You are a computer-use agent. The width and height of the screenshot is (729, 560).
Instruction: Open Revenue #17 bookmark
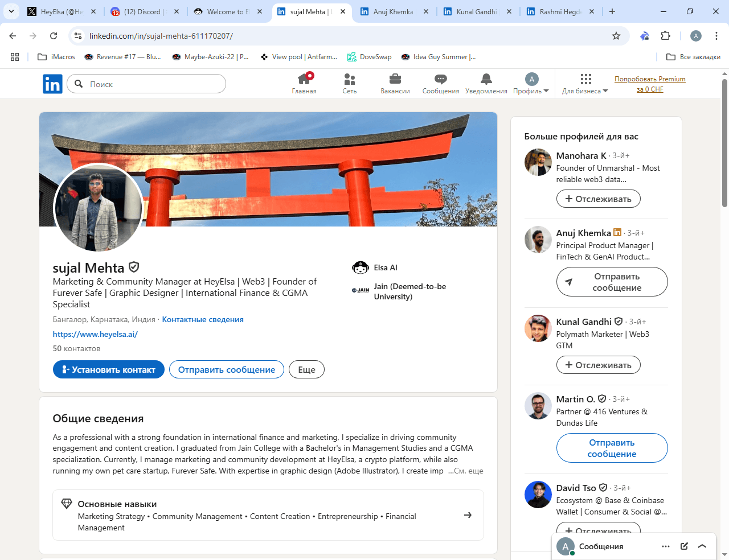pyautogui.click(x=122, y=57)
